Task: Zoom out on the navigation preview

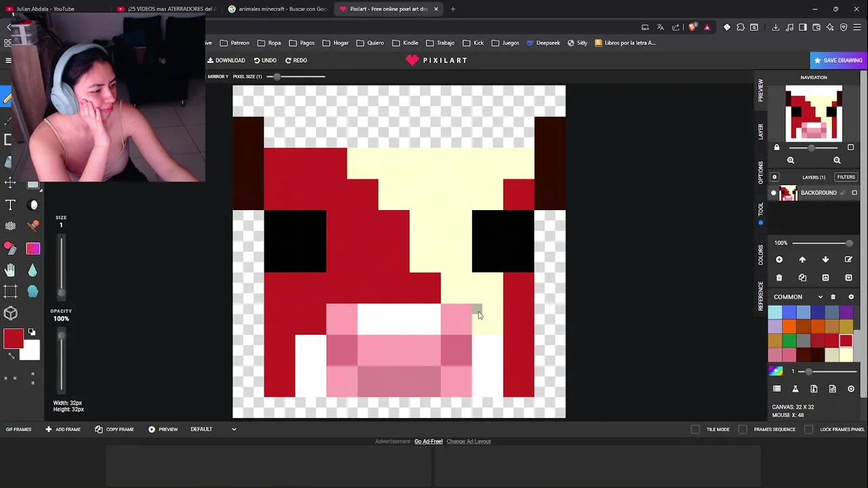Action: click(x=837, y=161)
